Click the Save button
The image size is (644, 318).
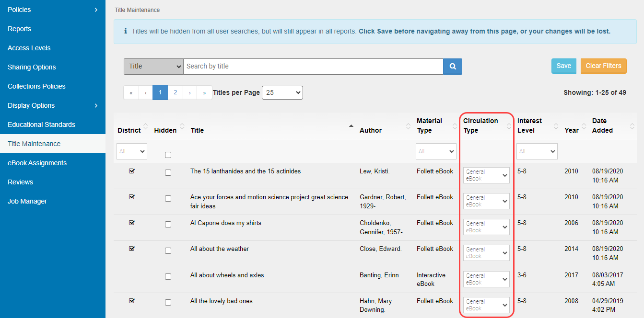[x=563, y=66]
